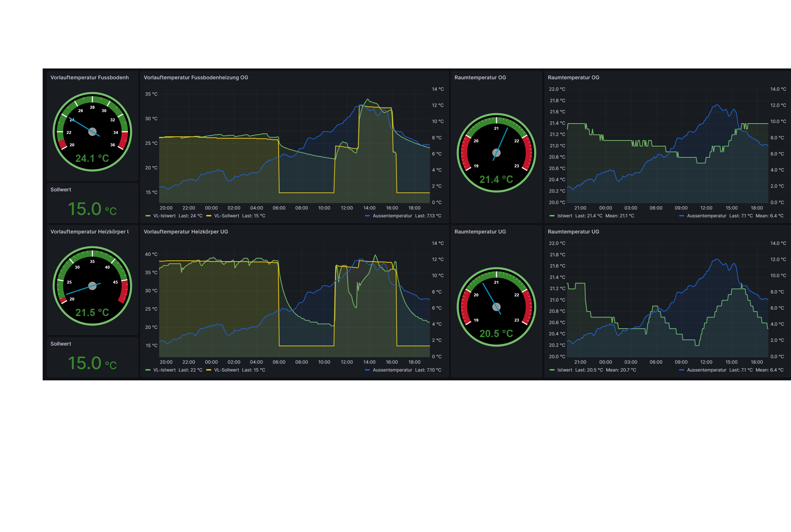
Task: Toggle the Istwert series in the Raumtemperatur UG legend
Action: [564, 370]
